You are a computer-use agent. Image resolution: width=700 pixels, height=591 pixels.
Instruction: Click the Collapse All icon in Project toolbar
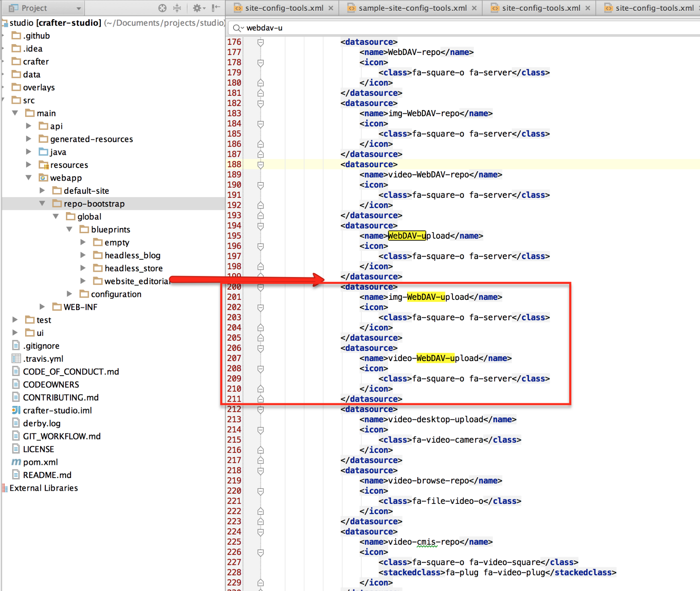[177, 8]
